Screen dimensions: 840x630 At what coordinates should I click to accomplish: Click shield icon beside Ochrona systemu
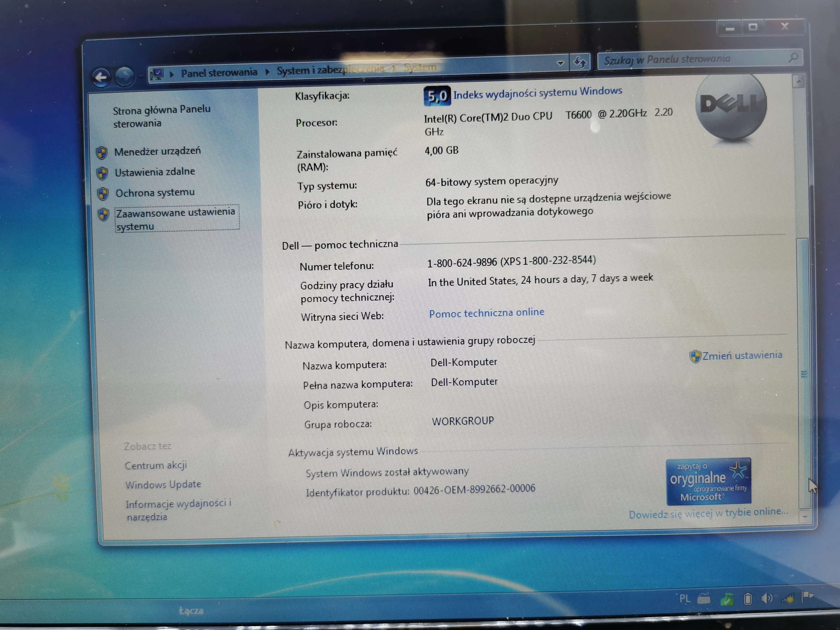click(103, 194)
